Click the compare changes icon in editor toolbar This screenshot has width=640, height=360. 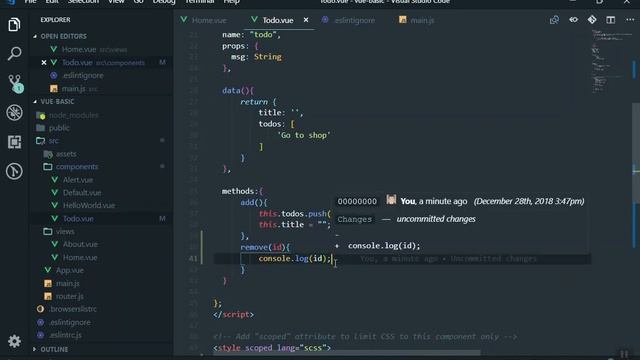coord(554,20)
